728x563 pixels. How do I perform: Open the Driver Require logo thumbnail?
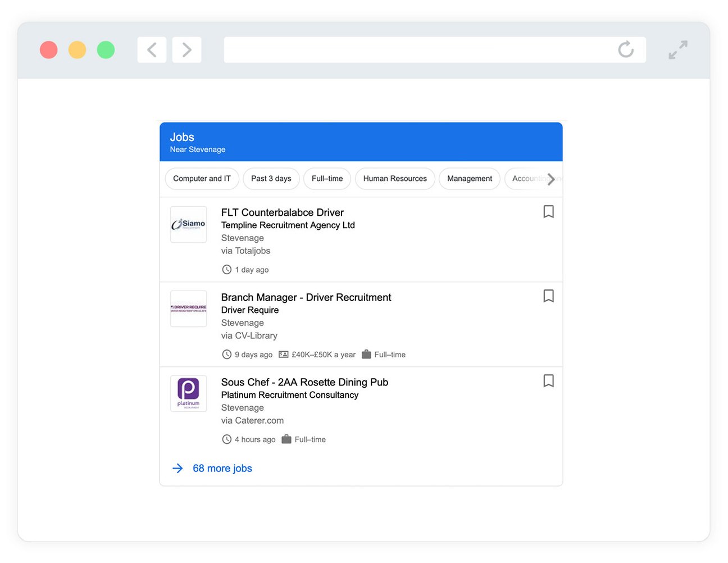click(x=189, y=308)
